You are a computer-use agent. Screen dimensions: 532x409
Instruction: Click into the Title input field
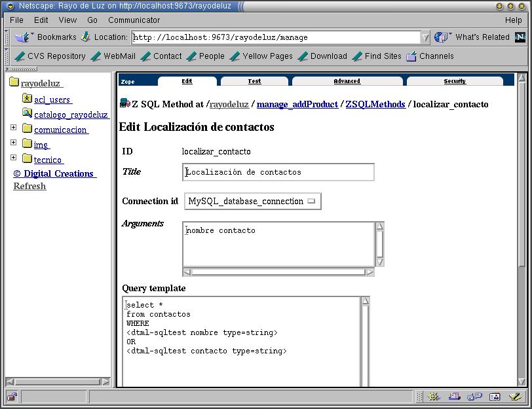tap(278, 172)
